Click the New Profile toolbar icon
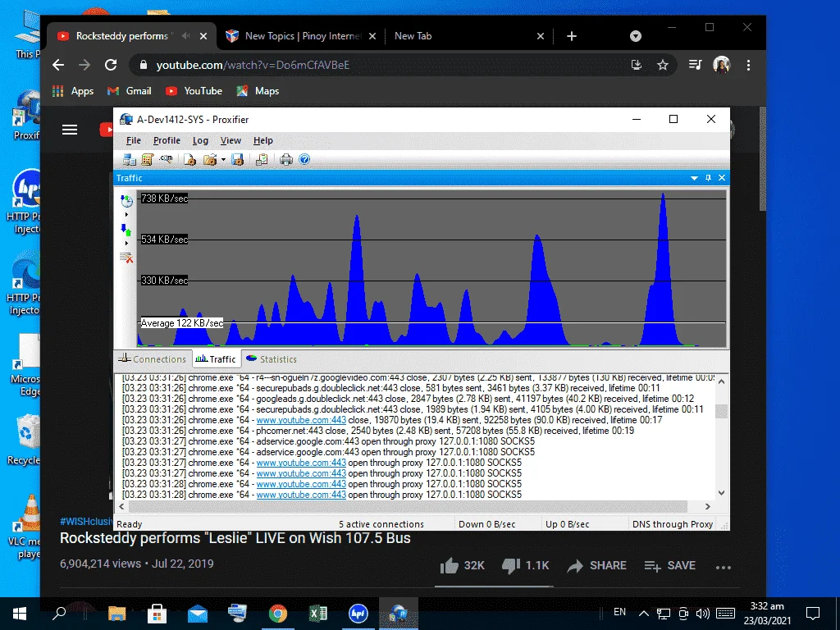This screenshot has width=840, height=630. pos(189,159)
